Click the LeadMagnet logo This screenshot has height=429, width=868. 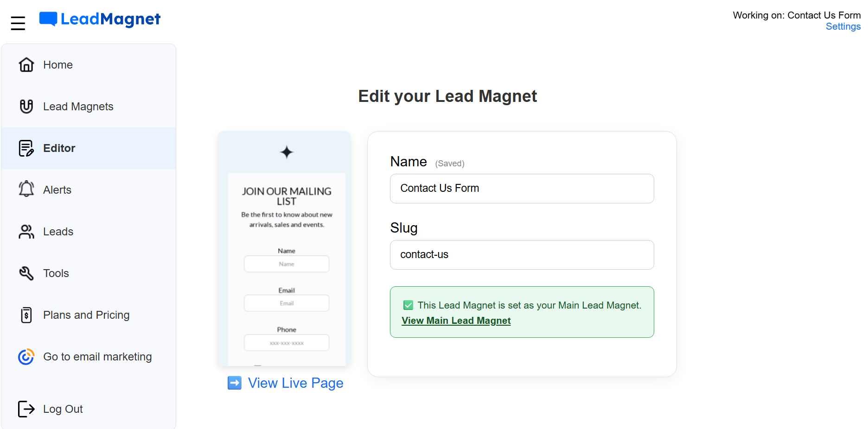[x=99, y=19]
